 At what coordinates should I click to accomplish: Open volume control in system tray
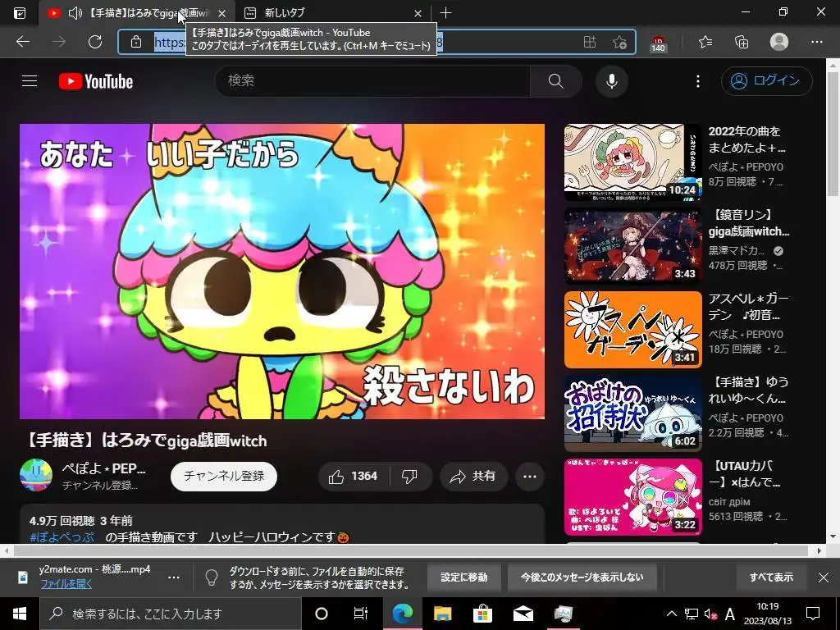710,614
